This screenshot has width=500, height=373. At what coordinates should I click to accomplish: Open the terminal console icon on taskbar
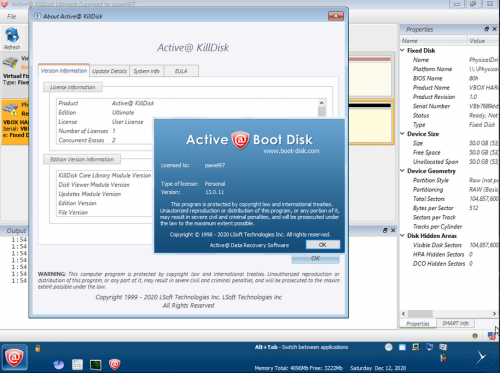96,364
